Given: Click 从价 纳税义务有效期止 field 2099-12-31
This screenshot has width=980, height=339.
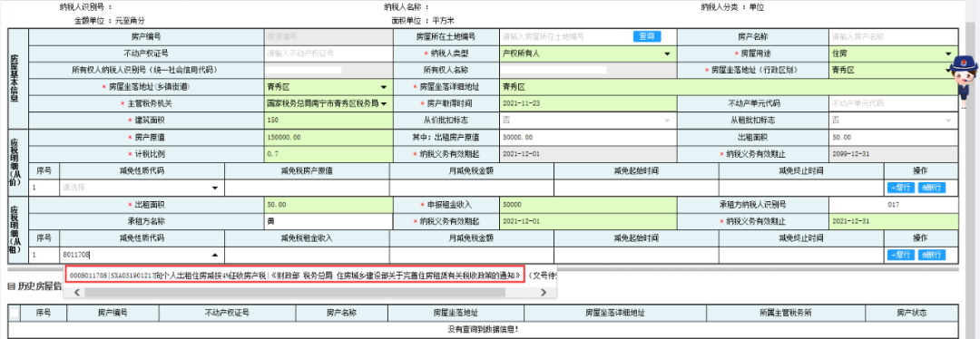Looking at the screenshot, I should [893, 153].
